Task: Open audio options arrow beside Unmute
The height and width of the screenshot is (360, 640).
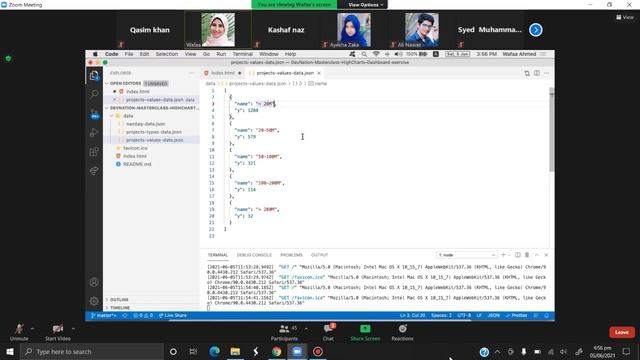Action: click(x=32, y=329)
